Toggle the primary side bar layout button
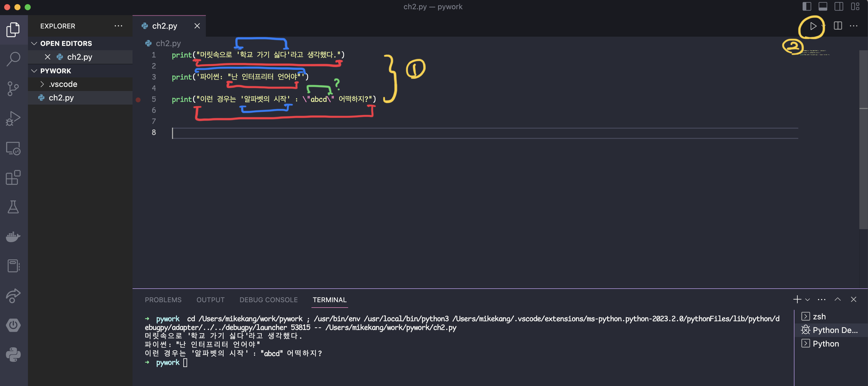The height and width of the screenshot is (386, 868). click(x=807, y=6)
